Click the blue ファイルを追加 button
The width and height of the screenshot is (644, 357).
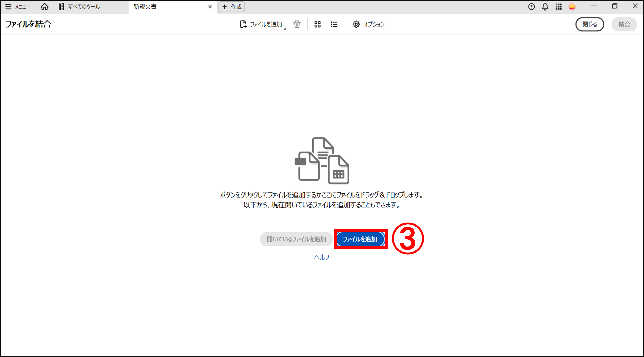coord(360,239)
